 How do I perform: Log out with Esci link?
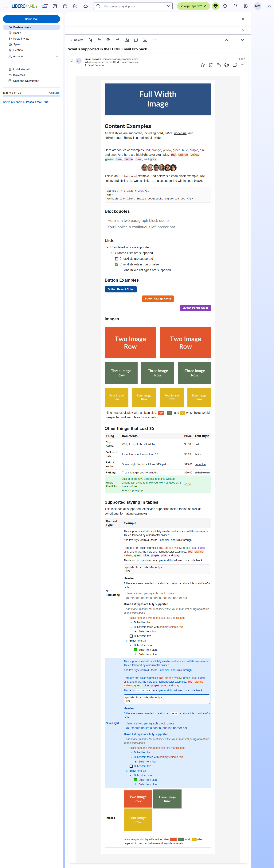click(x=268, y=6)
